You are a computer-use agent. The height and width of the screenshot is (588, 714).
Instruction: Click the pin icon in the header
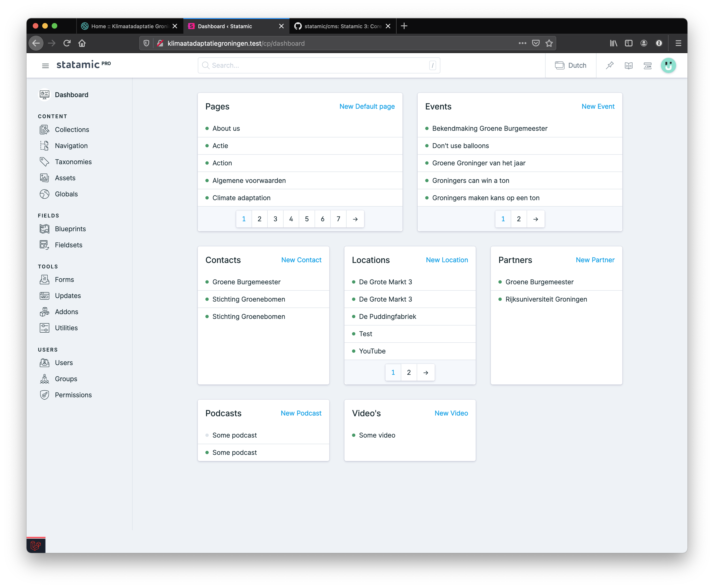point(609,65)
